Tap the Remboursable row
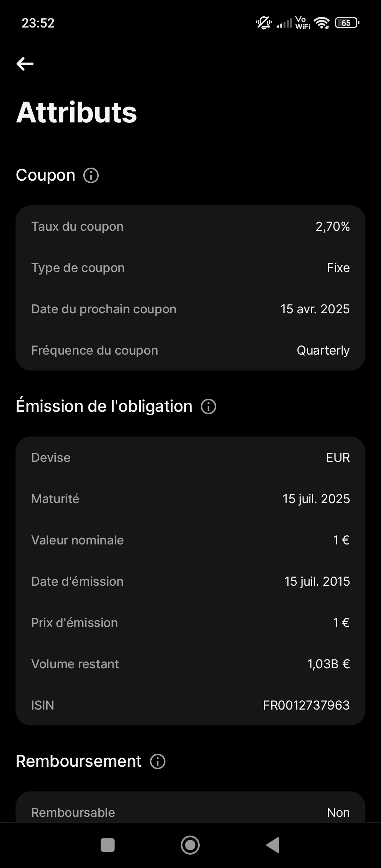 190,812
